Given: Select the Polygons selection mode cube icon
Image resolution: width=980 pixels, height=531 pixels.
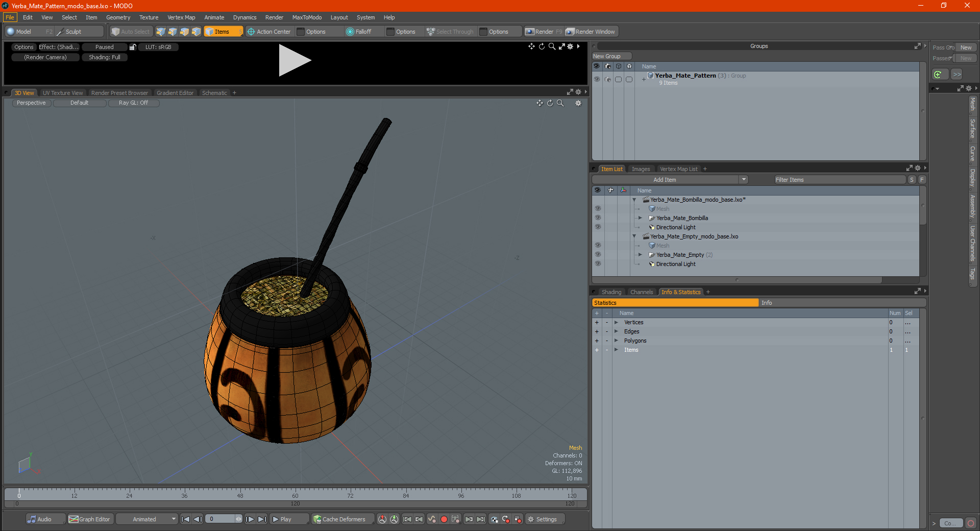Looking at the screenshot, I should tap(184, 32).
